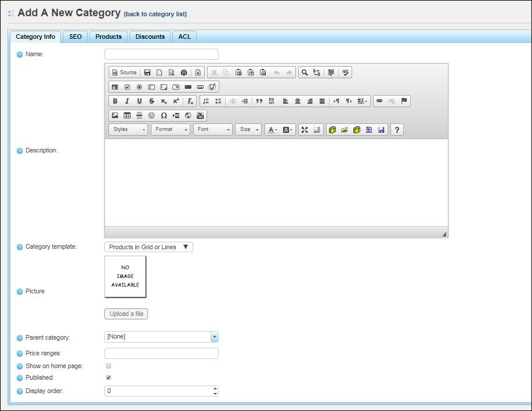
Task: Click the Find magnifier icon
Action: [x=304, y=72]
